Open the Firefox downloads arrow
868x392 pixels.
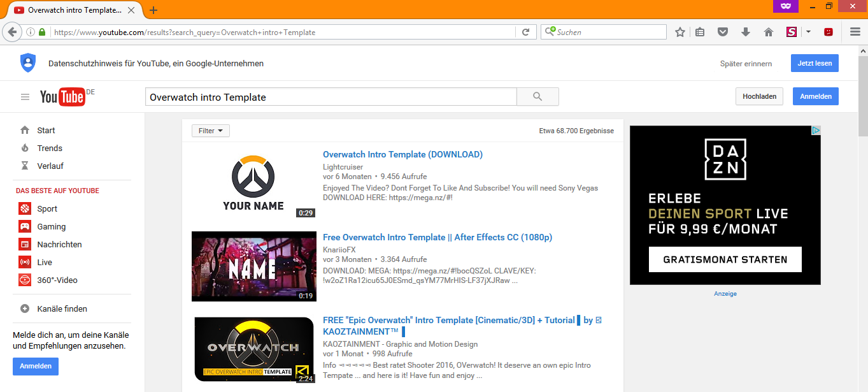[x=746, y=32]
